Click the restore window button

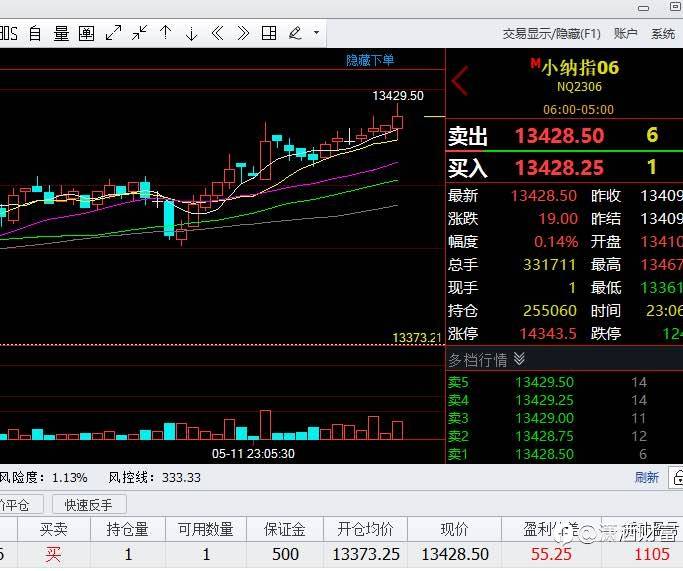[676, 7]
